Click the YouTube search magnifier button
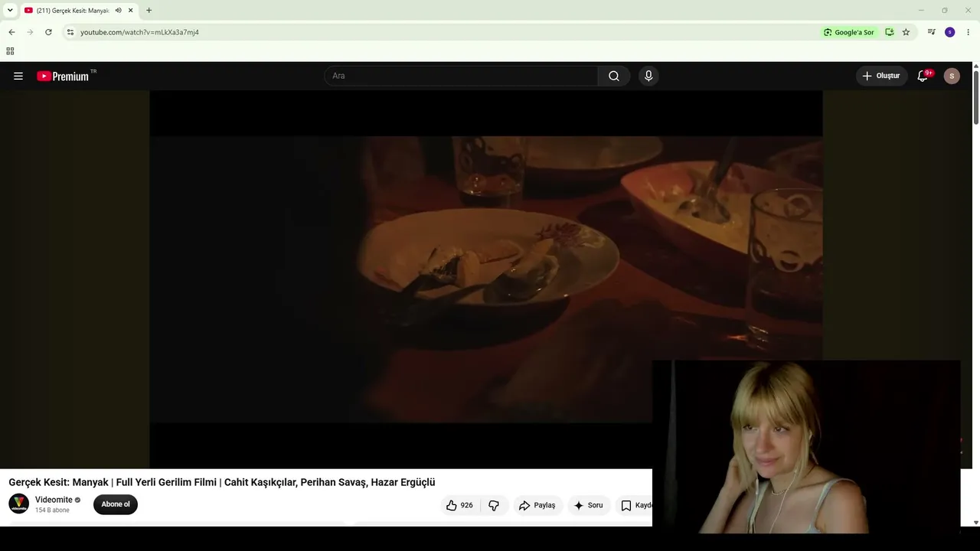Image resolution: width=980 pixels, height=551 pixels. [x=614, y=76]
